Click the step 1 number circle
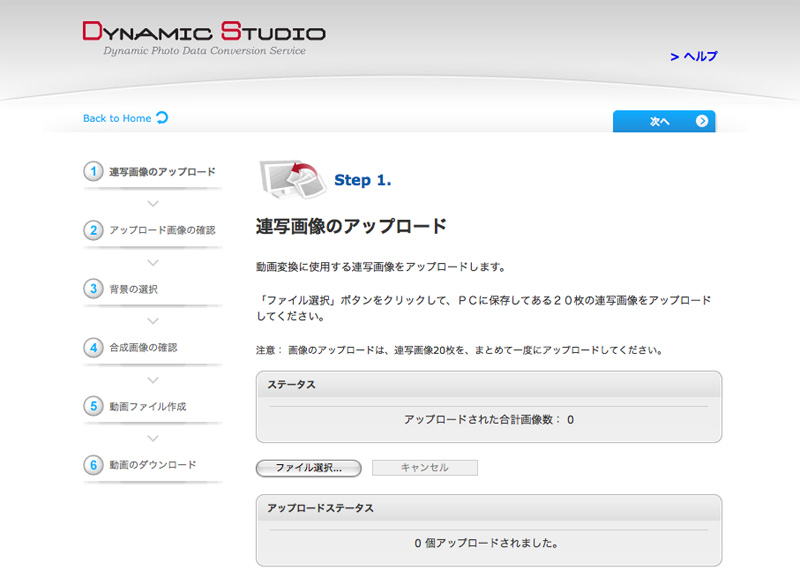The image size is (800, 571). (x=93, y=171)
